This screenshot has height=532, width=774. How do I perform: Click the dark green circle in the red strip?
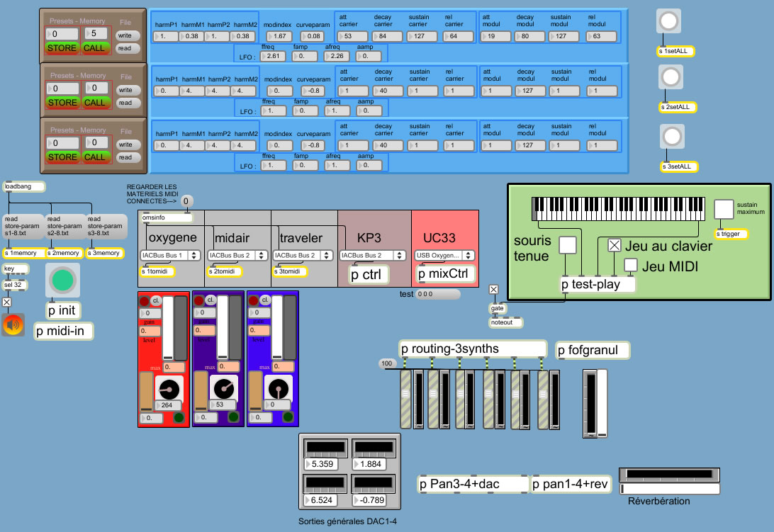point(179,417)
